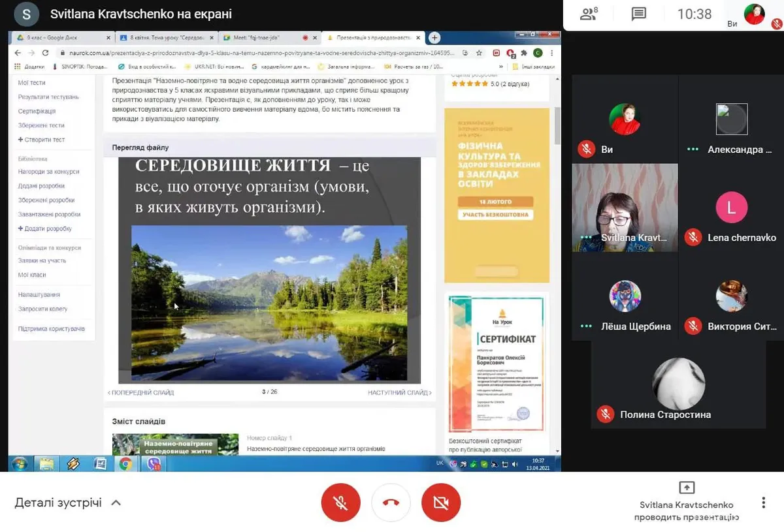
Task: Click the mountain lake slide image
Action: [269, 303]
